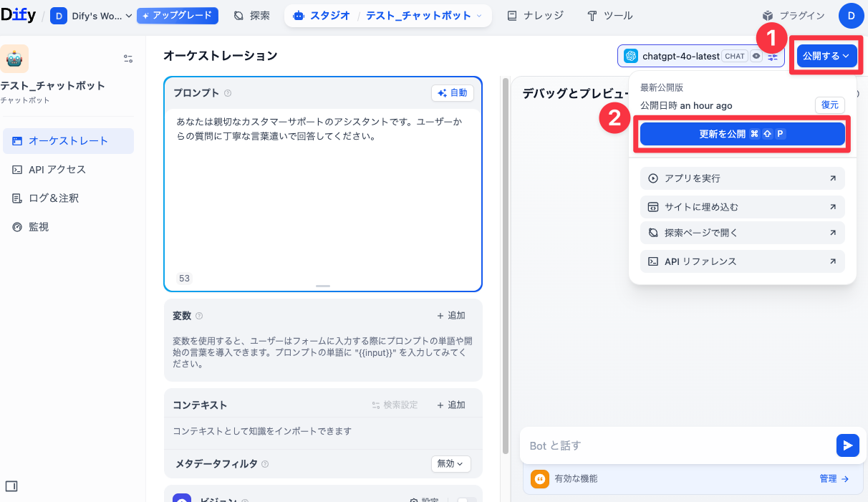Screen dimensions: 868x502
Task: Click the 更新を公開 button
Action: [x=742, y=134]
